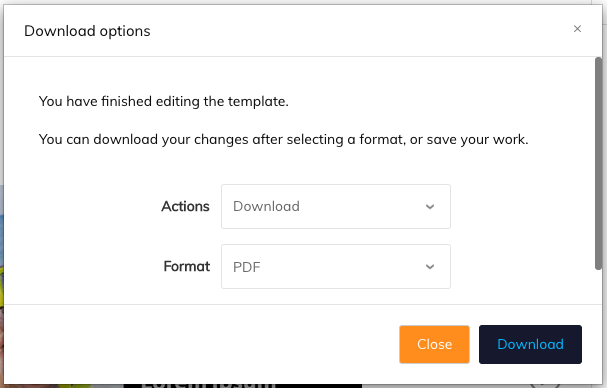Click the Download options dialog title
Screen dimensions: 607x388
pos(87,31)
